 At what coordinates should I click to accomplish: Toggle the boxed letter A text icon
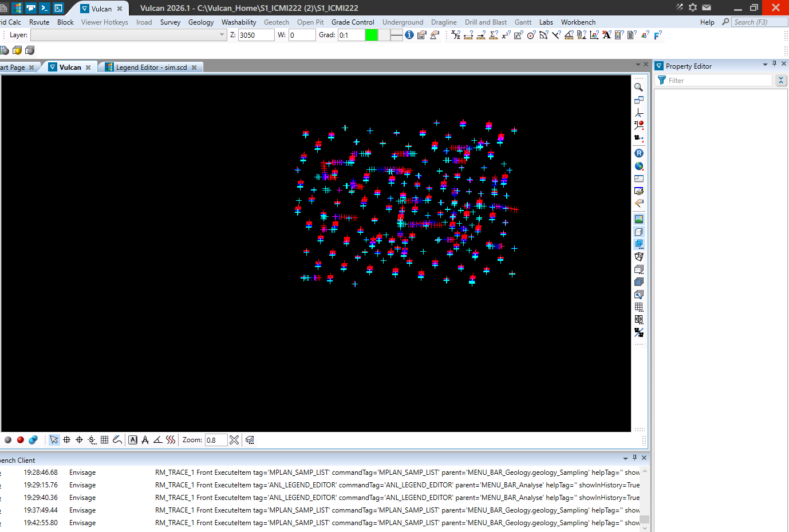point(133,440)
